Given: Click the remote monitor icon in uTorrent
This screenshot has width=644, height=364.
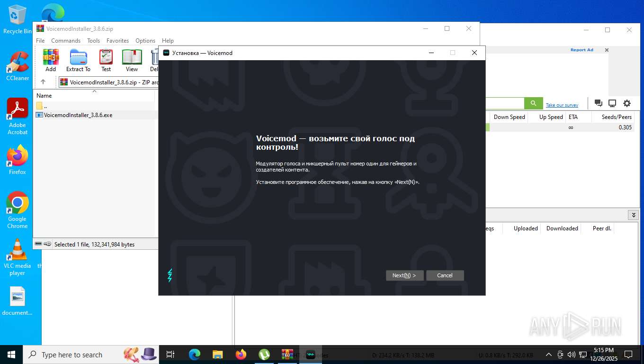Looking at the screenshot, I should pos(612,103).
